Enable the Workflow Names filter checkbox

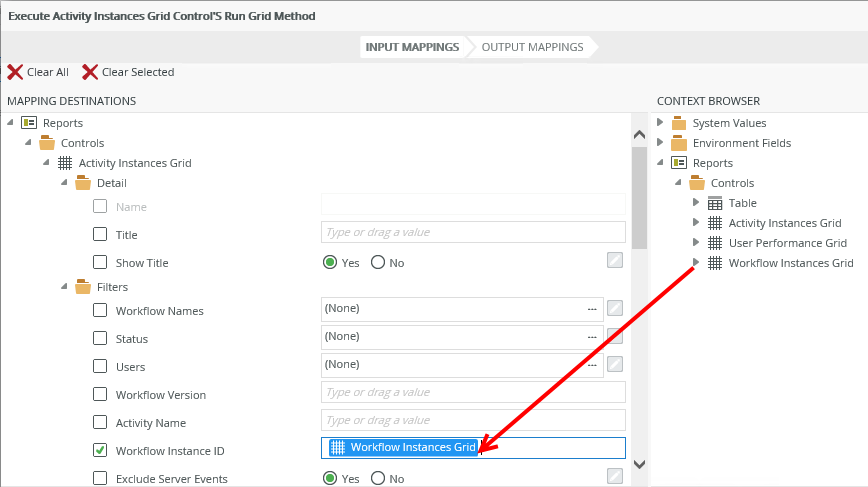click(x=100, y=310)
